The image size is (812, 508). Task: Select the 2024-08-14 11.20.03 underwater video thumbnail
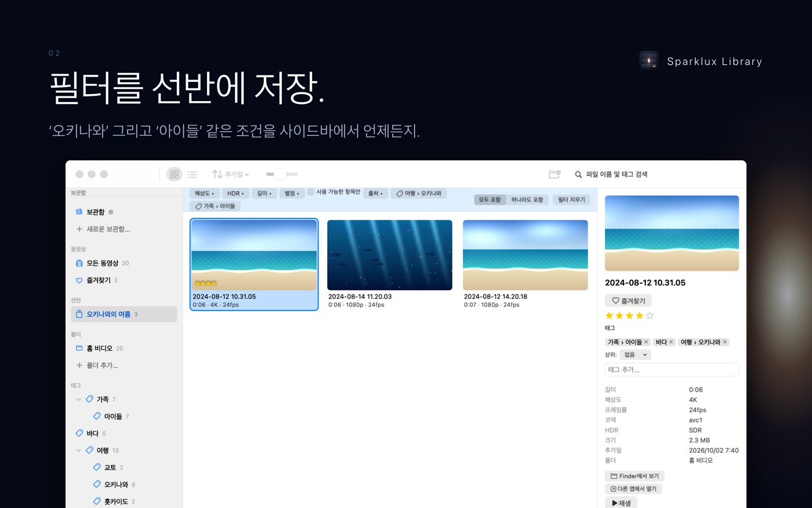coord(390,255)
